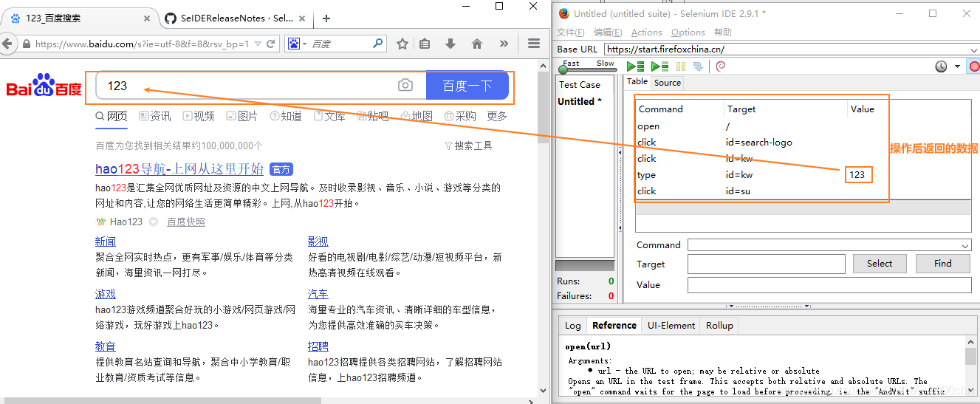Image resolution: width=980 pixels, height=404 pixels.
Task: Expand the toolbar overflow chevron
Action: tap(504, 44)
